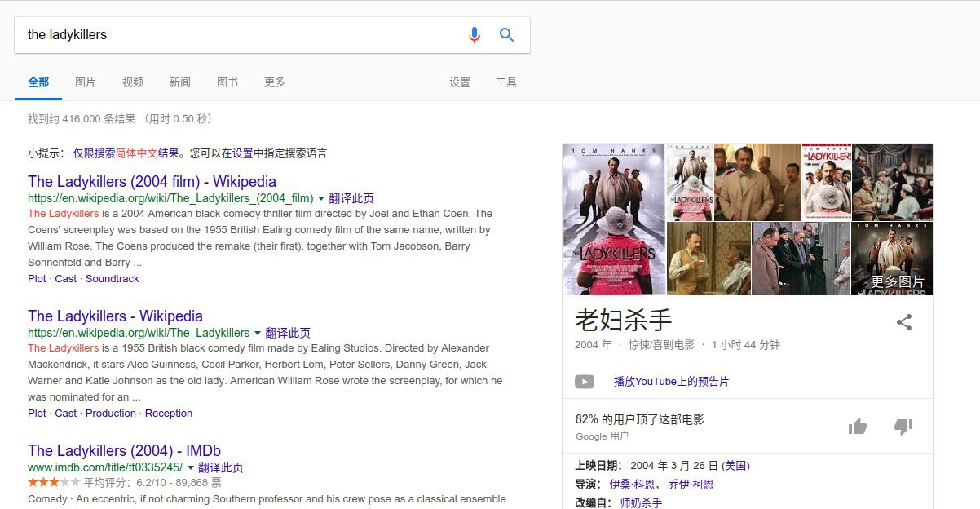This screenshot has width=980, height=509.
Task: Expand dropdown arrow beside 2004 film Wikipedia URL
Action: (x=321, y=197)
